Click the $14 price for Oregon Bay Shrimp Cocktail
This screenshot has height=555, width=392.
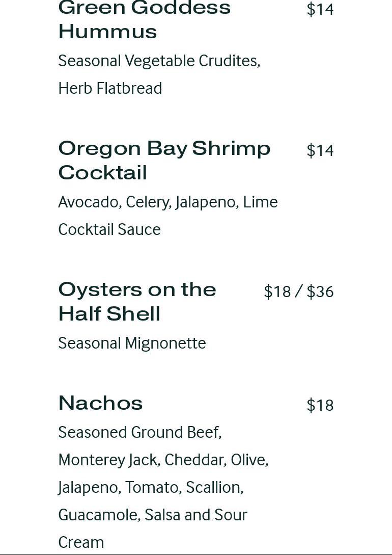click(x=320, y=150)
